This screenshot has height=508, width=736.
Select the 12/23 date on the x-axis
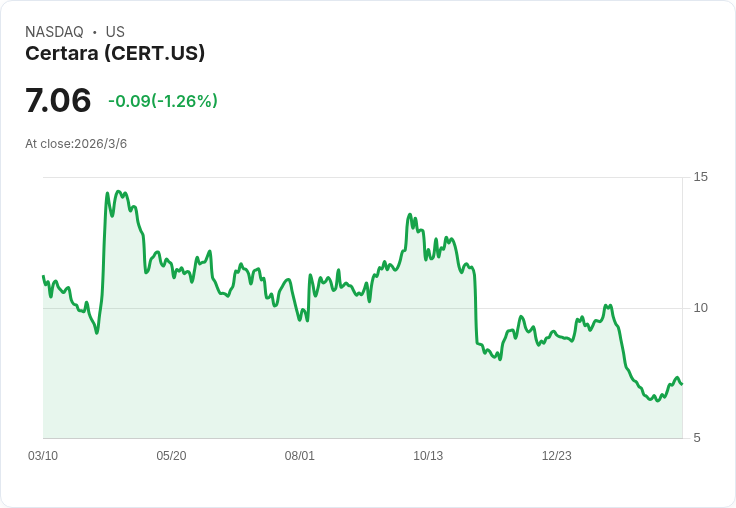(557, 456)
